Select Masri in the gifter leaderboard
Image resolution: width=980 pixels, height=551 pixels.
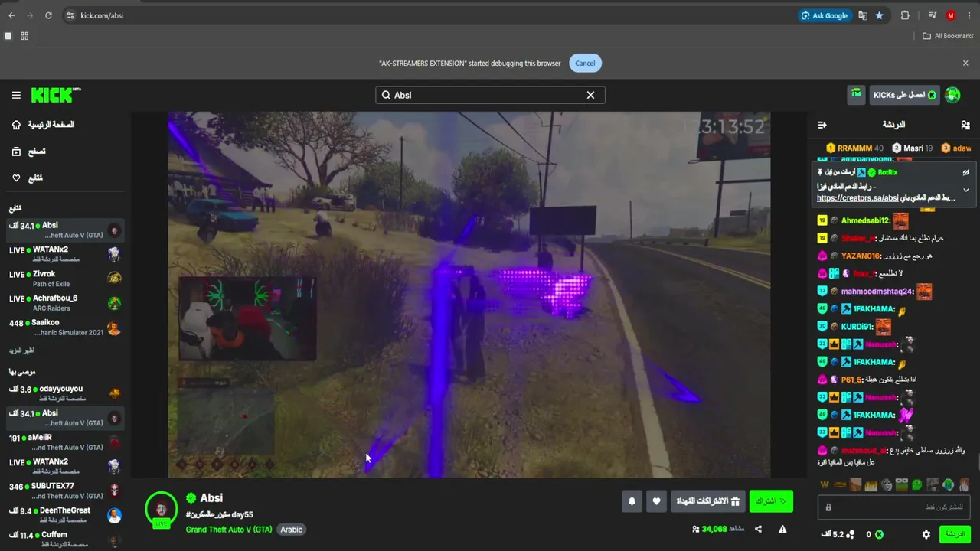[913, 148]
